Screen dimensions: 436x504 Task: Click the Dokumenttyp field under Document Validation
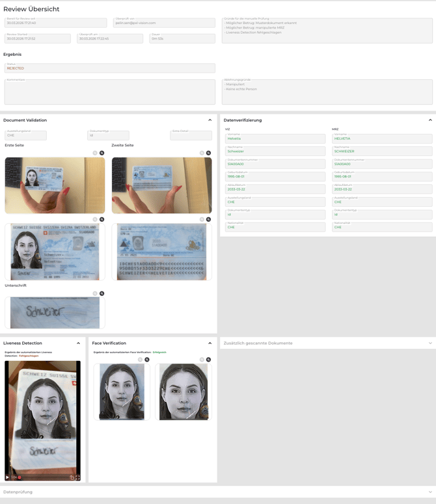[x=109, y=135]
